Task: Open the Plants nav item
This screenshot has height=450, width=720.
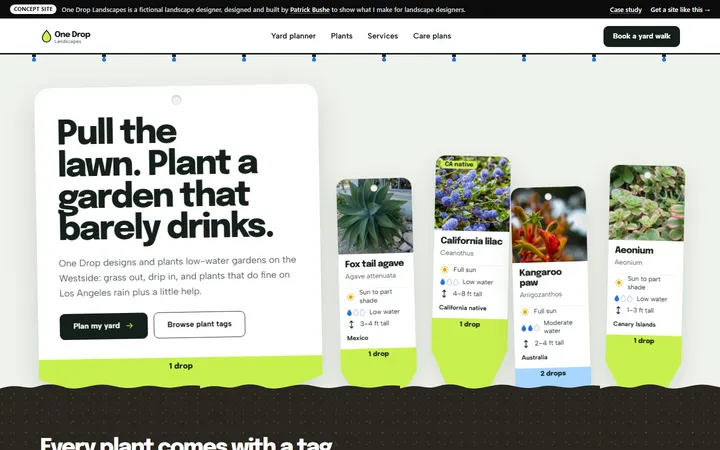Action: (x=342, y=36)
